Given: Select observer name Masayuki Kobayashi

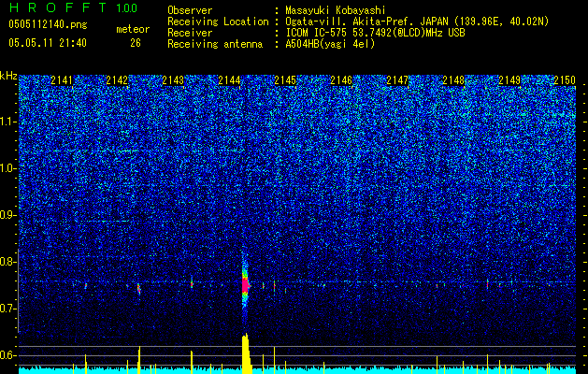Looking at the screenshot, I should coord(336,10).
